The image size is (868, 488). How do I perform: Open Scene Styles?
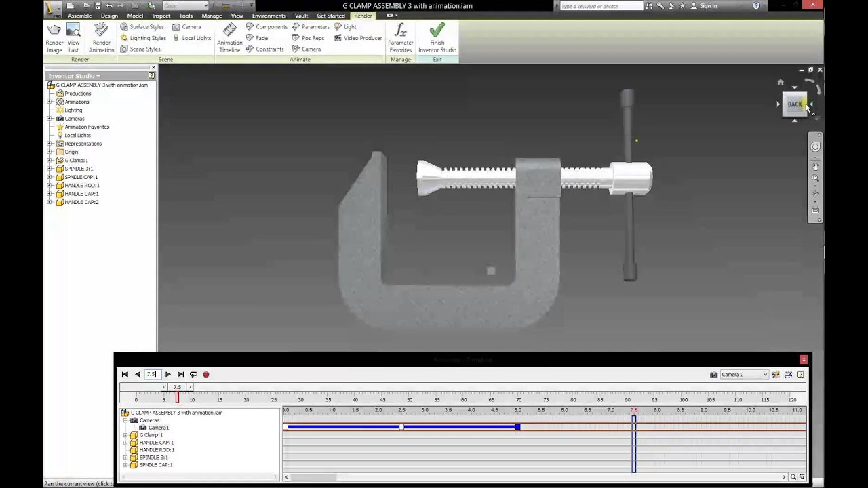click(140, 49)
